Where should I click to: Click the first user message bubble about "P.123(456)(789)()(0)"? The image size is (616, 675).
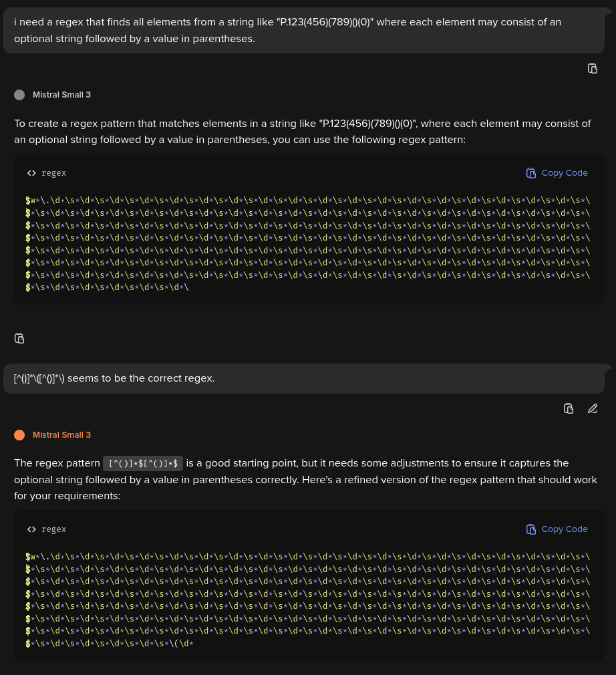[x=304, y=30]
